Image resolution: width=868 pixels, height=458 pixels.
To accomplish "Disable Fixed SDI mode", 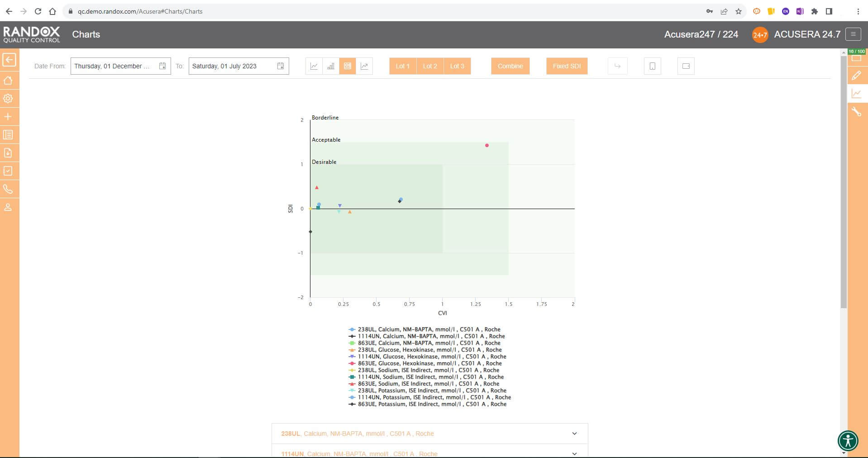I will point(567,66).
